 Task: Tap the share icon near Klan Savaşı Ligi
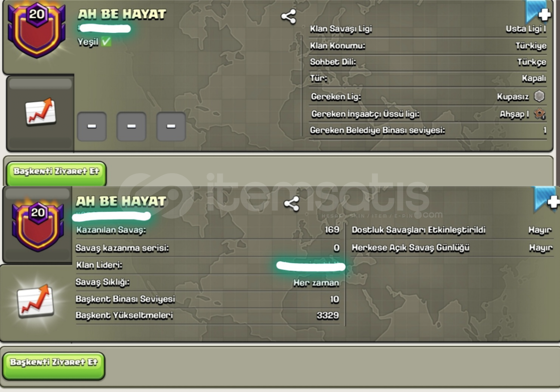[288, 17]
